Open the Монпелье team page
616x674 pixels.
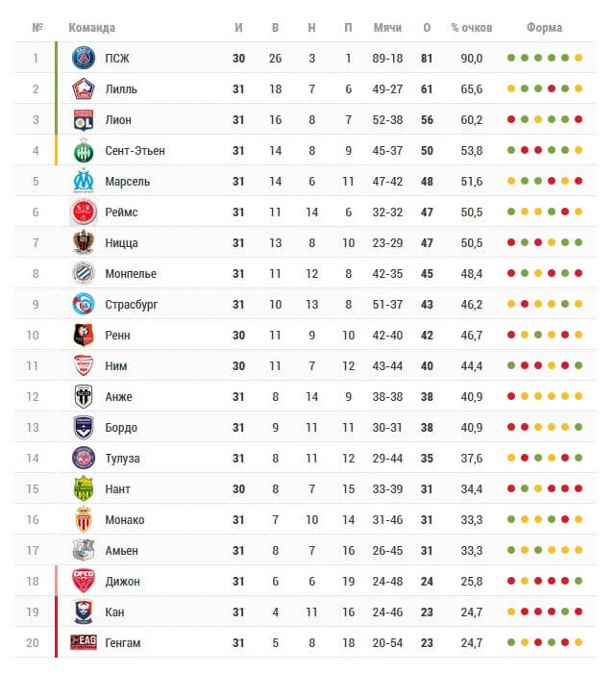[x=131, y=274]
